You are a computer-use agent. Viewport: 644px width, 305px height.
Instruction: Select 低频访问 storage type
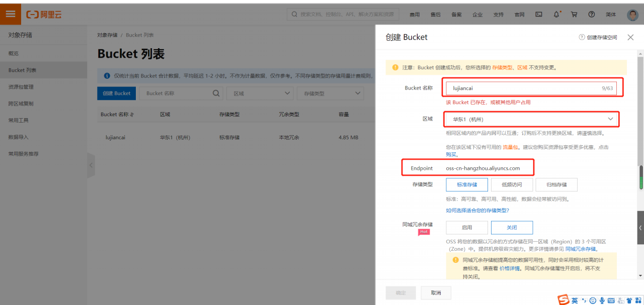pyautogui.click(x=511, y=184)
